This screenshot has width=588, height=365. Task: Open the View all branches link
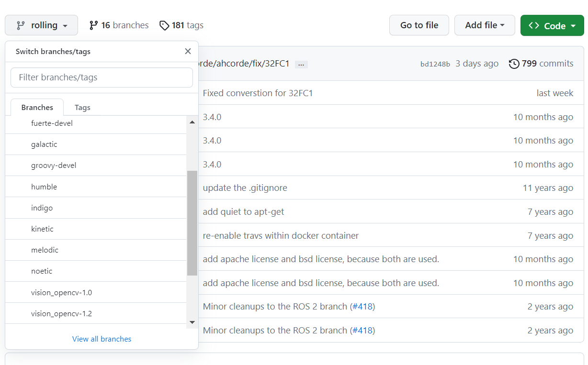(102, 339)
